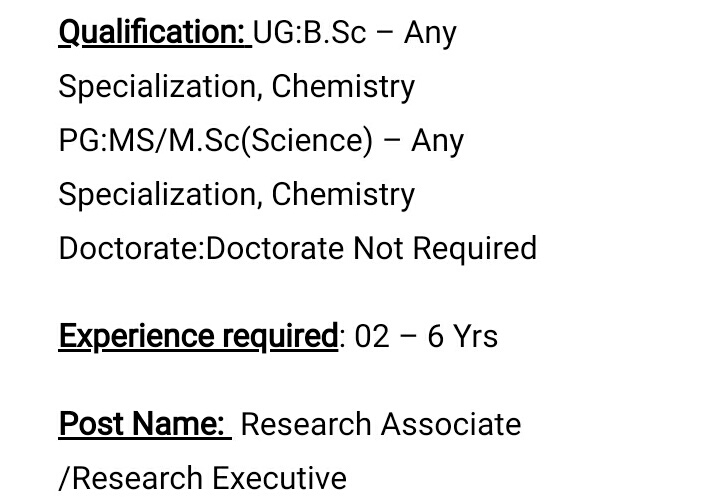The height and width of the screenshot is (498, 712).
Task: Click the word Executive in the post name
Action: point(279,478)
